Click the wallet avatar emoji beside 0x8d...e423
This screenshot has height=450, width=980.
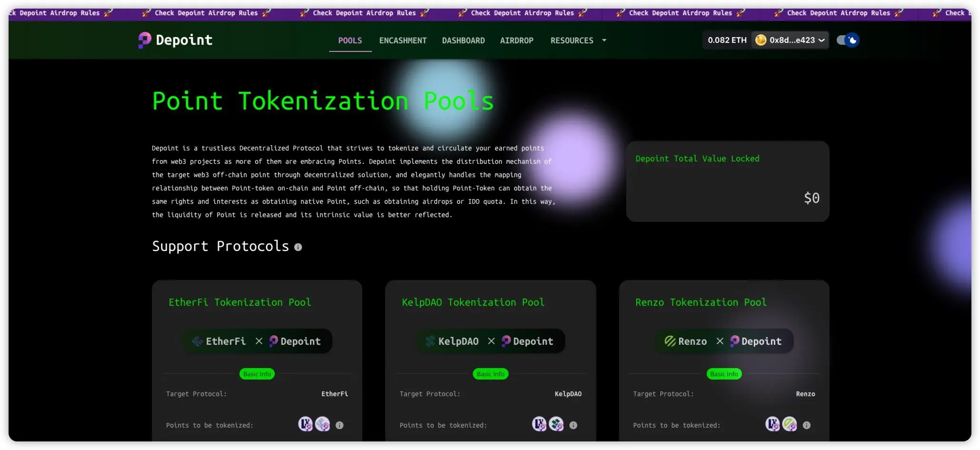pyautogui.click(x=761, y=40)
